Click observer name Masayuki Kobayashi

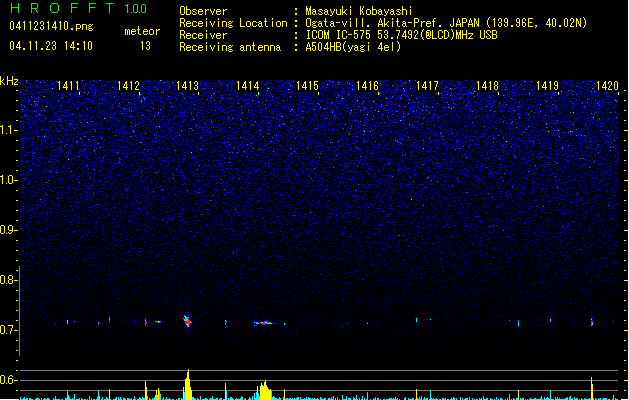click(359, 11)
